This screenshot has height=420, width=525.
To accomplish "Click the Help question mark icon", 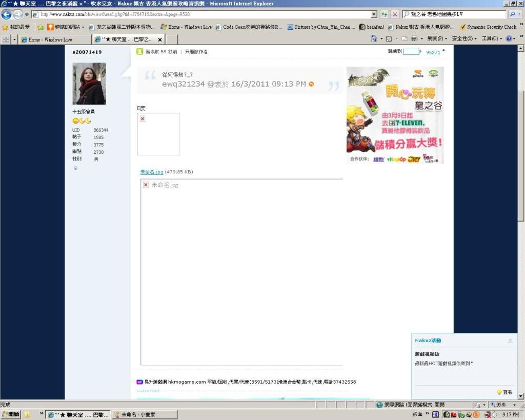I will point(509,39).
